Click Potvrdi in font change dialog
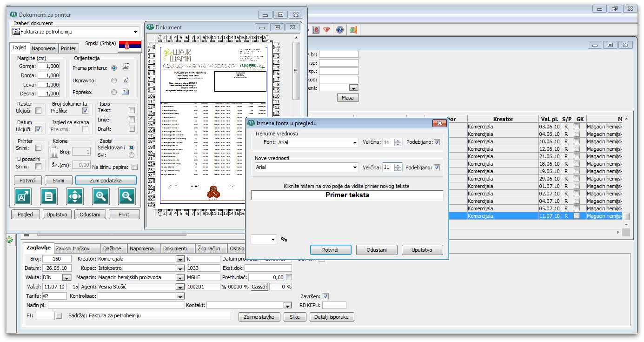The height and width of the screenshot is (342, 644). (331, 250)
